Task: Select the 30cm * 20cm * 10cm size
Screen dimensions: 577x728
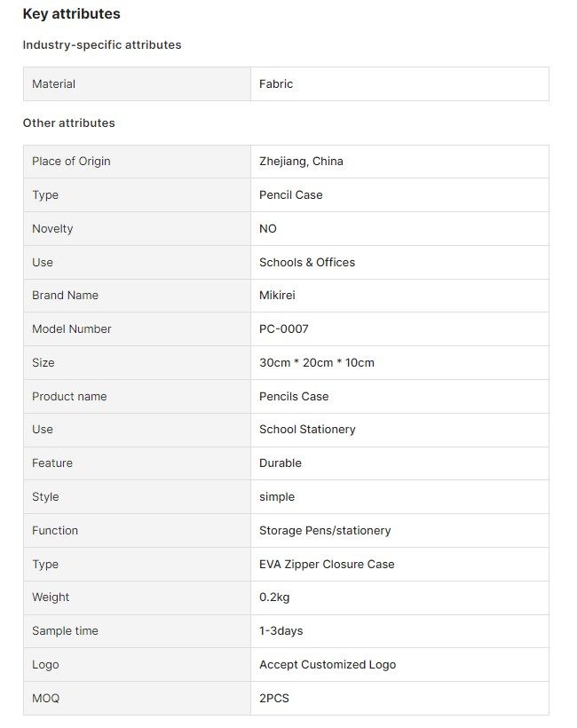Action: 317,362
